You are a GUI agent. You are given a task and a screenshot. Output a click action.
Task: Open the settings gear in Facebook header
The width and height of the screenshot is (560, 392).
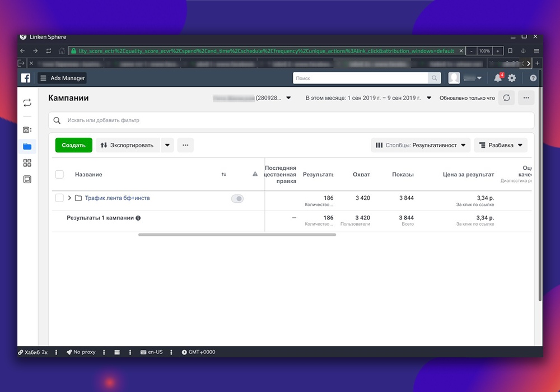click(512, 78)
